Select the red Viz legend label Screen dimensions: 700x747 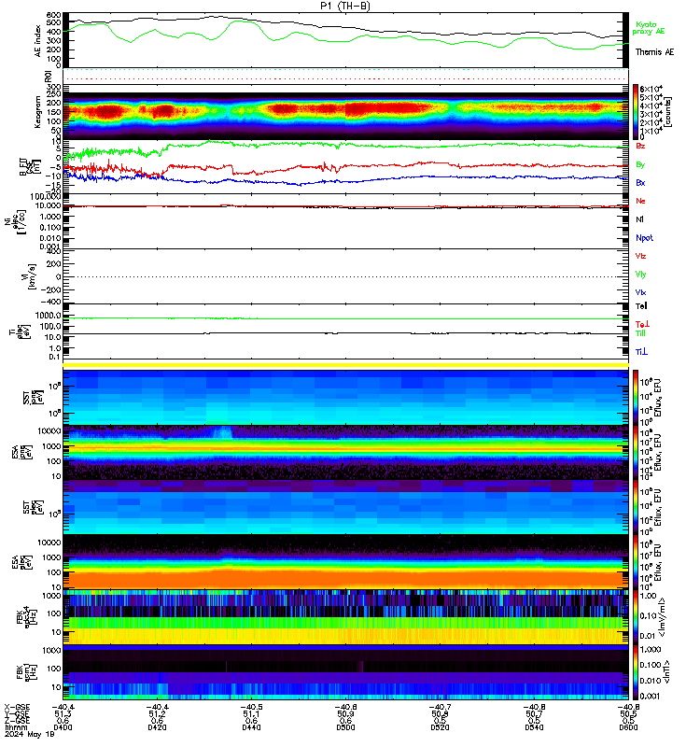(x=640, y=256)
